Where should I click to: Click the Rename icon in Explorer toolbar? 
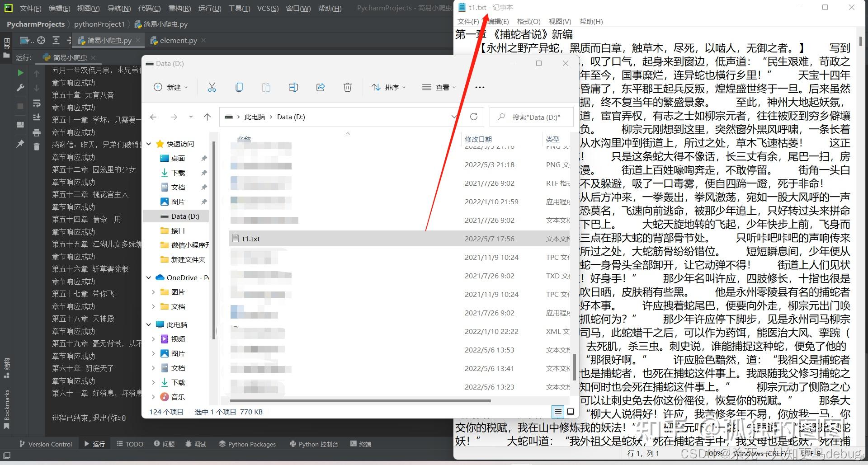point(293,87)
